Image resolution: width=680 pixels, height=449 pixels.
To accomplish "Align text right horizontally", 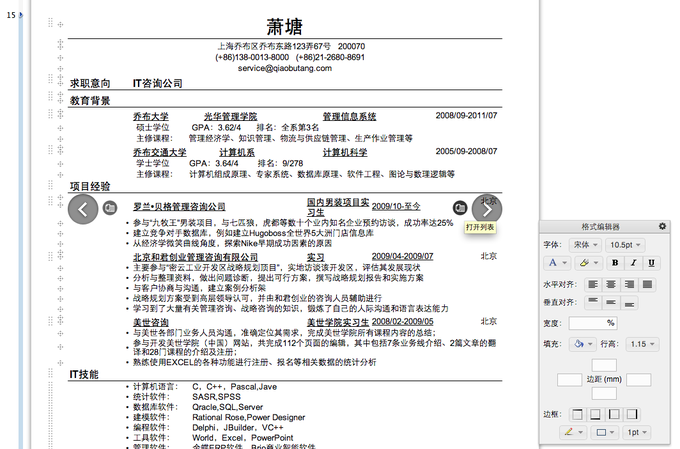I will tap(629, 285).
